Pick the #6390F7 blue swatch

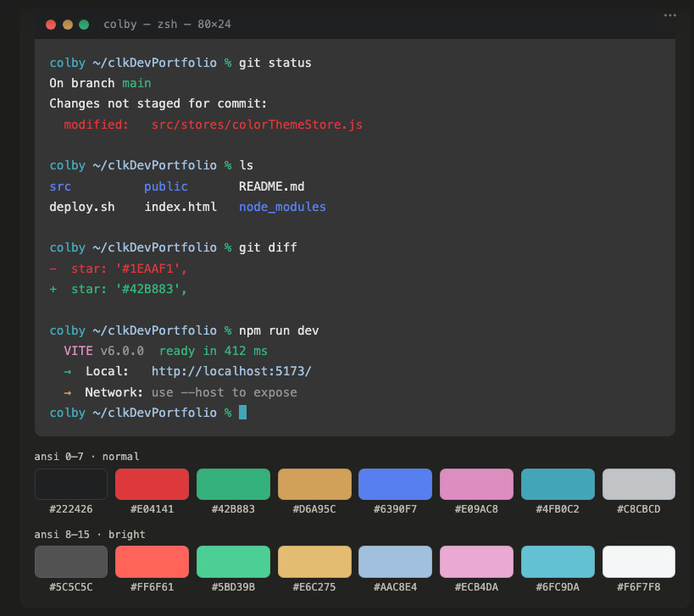[x=395, y=484]
